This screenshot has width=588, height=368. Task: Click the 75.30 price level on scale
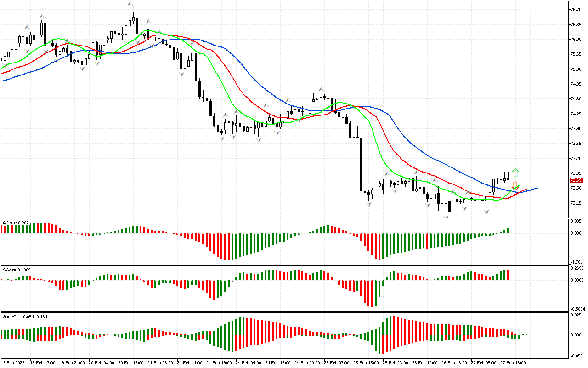pyautogui.click(x=576, y=69)
